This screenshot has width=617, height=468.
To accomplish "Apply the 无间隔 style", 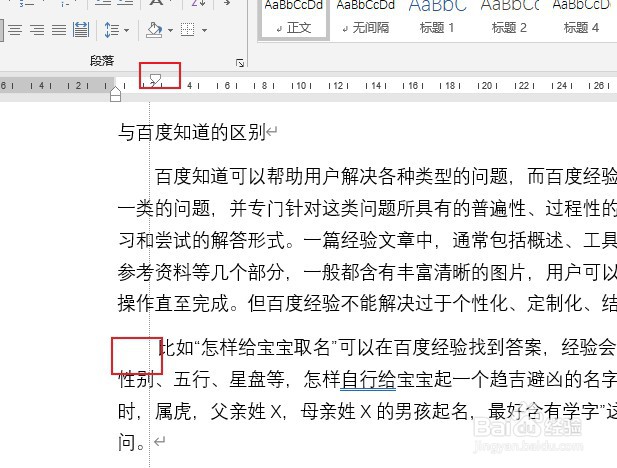I will tap(366, 19).
